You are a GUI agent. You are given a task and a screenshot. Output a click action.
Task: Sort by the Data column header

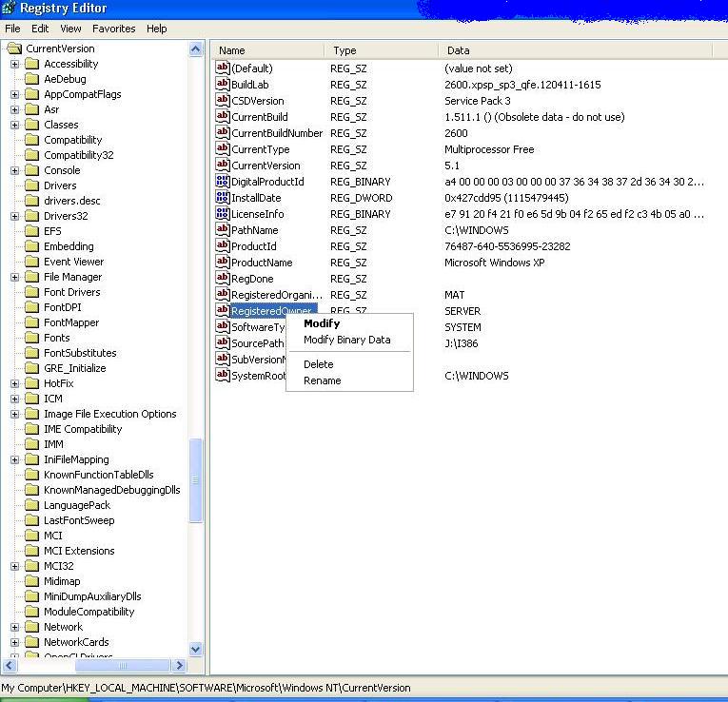[575, 50]
